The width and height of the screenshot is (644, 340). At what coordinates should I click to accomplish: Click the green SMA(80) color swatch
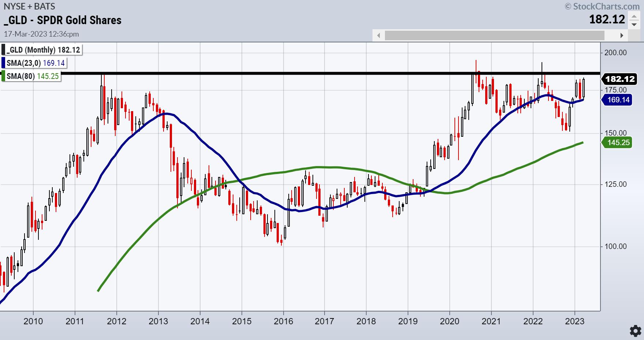pyautogui.click(x=3, y=76)
